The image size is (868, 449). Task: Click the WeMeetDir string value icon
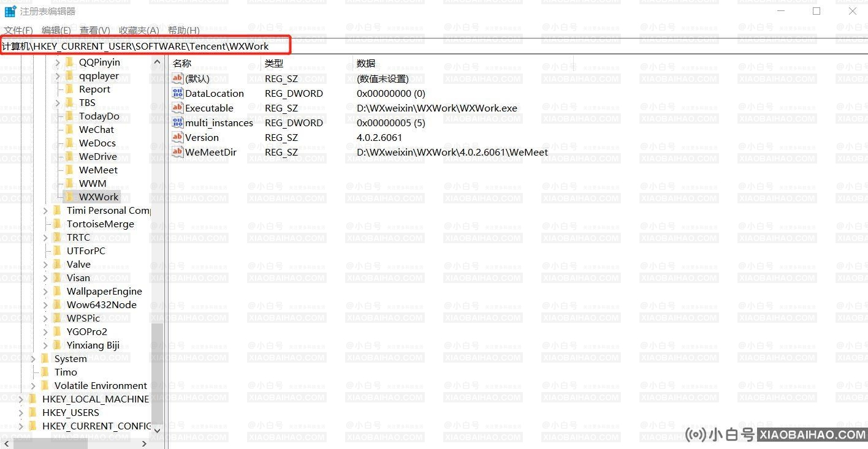[x=178, y=152]
